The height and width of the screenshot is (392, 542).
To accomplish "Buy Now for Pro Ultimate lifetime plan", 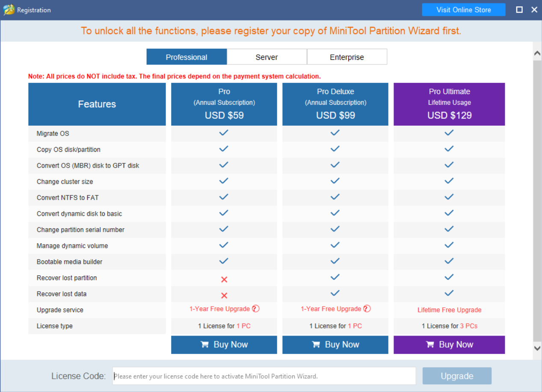I will pos(449,345).
